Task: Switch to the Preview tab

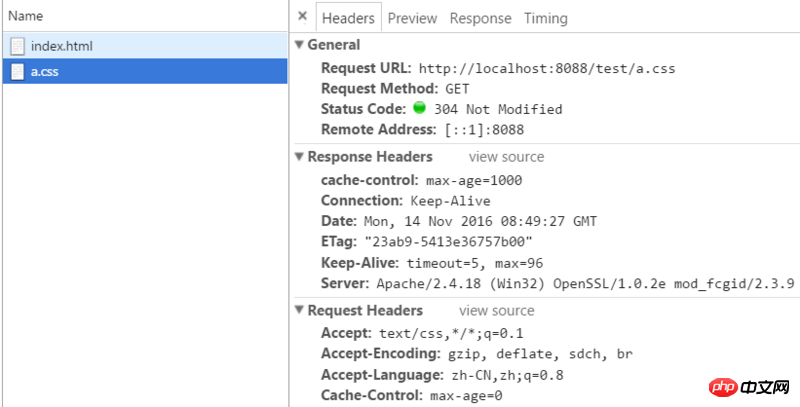Action: click(x=412, y=18)
